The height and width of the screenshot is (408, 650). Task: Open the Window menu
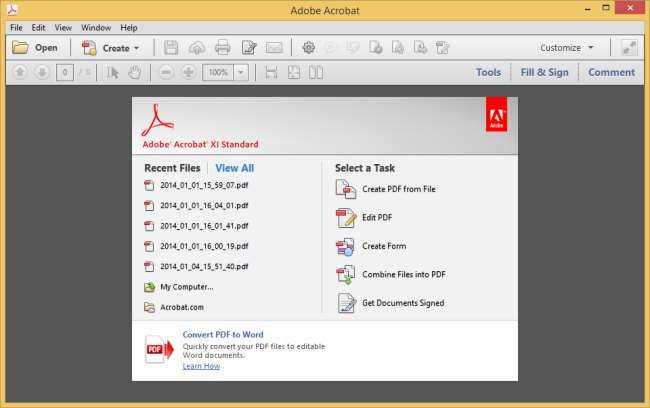point(96,28)
